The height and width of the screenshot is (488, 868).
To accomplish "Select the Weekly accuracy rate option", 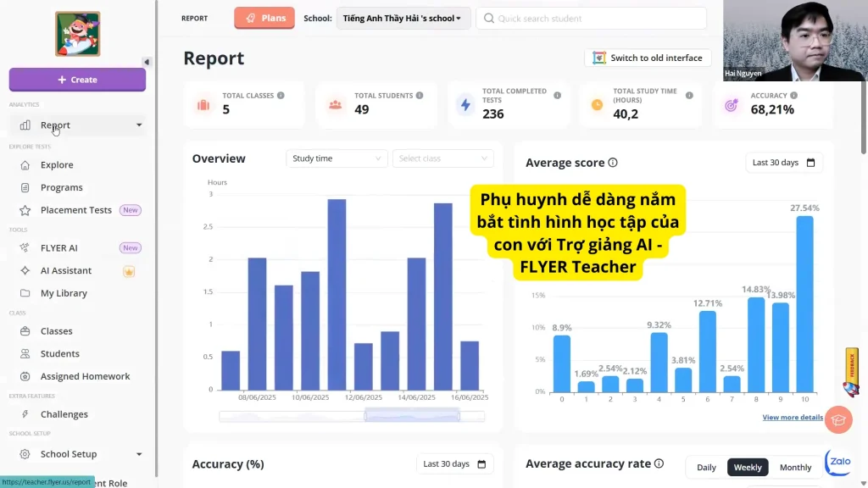I will 748,467.
